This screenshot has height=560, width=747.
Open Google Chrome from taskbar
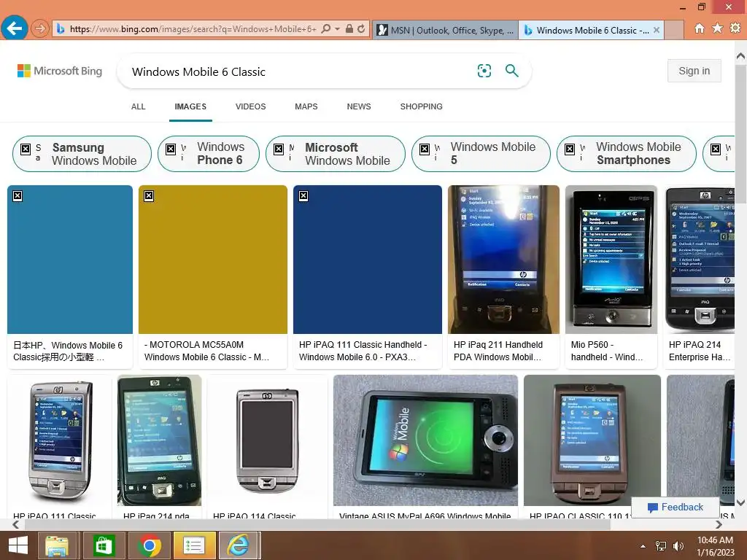coord(149,545)
